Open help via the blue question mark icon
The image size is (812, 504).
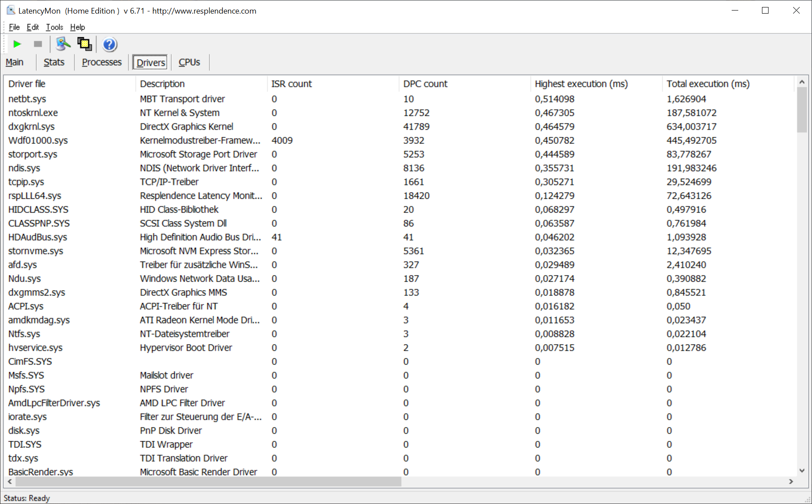[109, 44]
